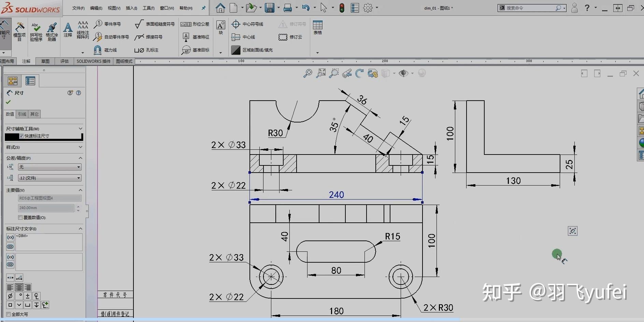Select the 240 dimension in the drawing
The height and width of the screenshot is (322, 644).
[x=336, y=195]
